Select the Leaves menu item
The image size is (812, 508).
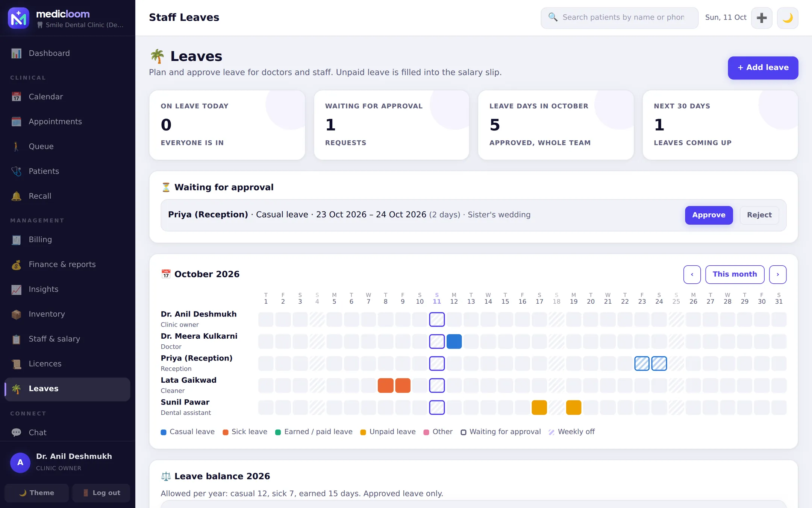(x=68, y=389)
